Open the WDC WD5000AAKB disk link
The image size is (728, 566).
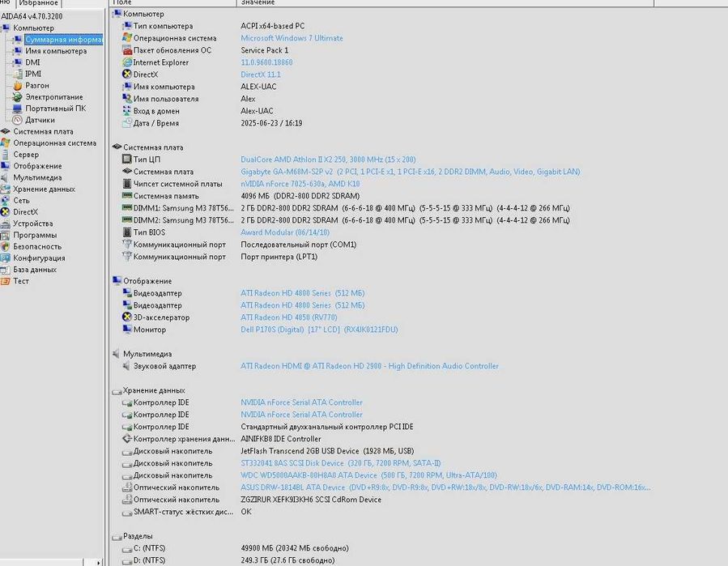(368, 475)
